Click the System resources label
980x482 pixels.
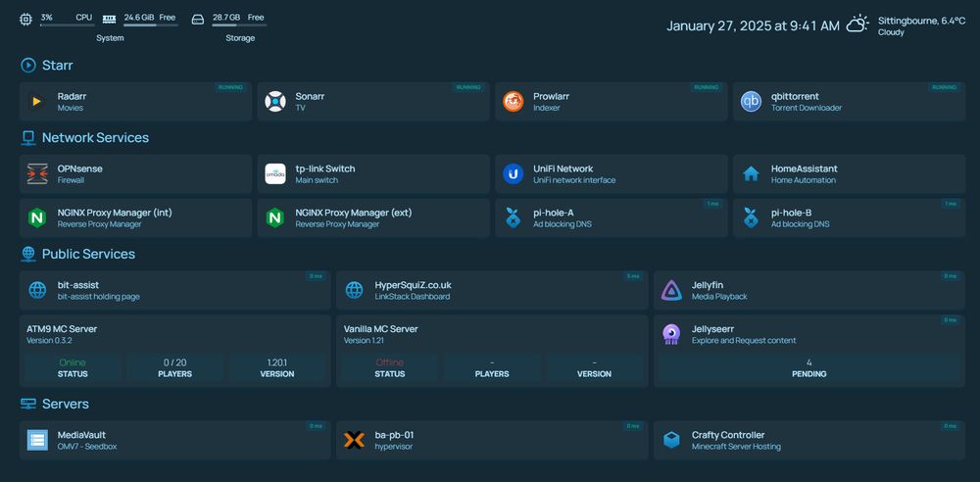click(110, 38)
